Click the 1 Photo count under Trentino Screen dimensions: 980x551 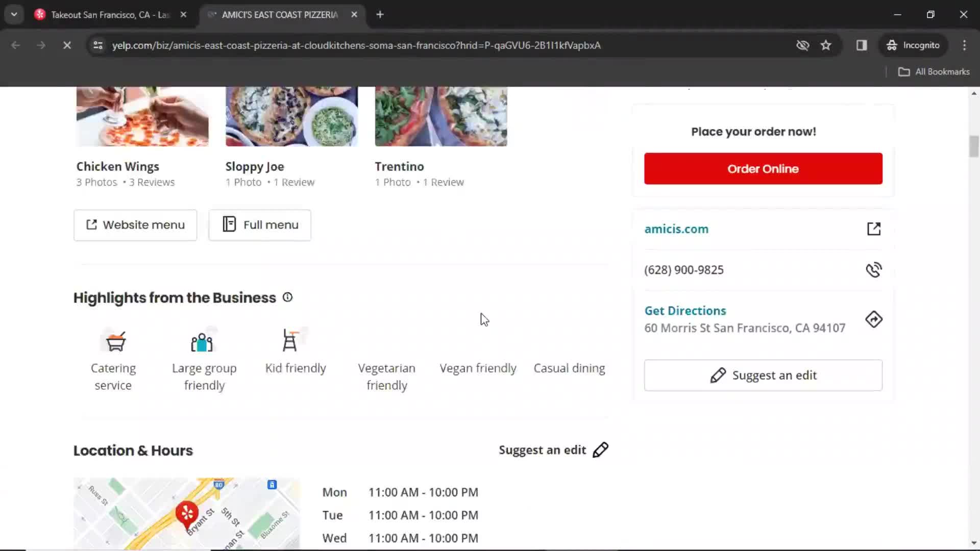[393, 182]
